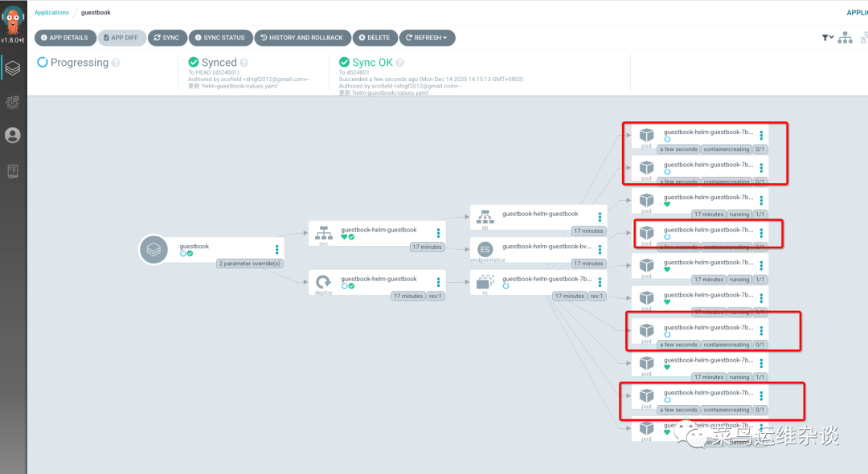
Task: Open kebab menu of rs replicaset node
Action: (600, 282)
